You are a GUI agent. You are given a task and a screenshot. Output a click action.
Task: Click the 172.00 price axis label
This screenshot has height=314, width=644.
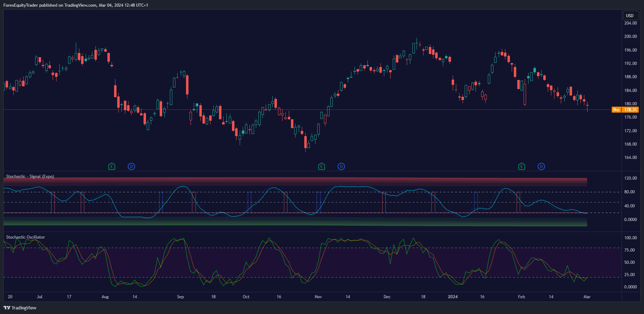tap(630, 131)
